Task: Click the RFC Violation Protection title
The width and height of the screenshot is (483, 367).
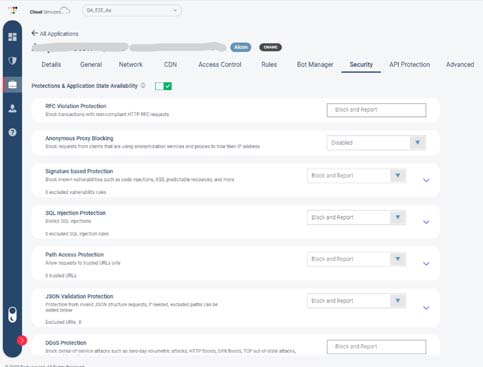Action: [x=76, y=106]
